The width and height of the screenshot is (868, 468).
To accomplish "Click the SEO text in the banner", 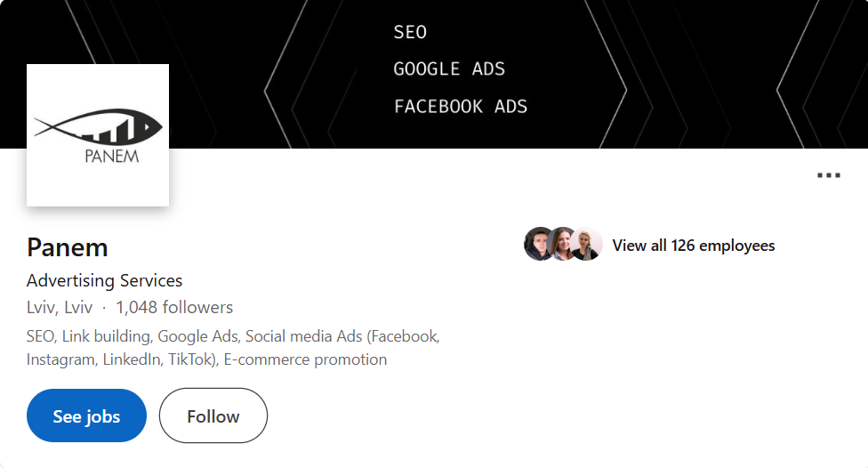I will (410, 32).
